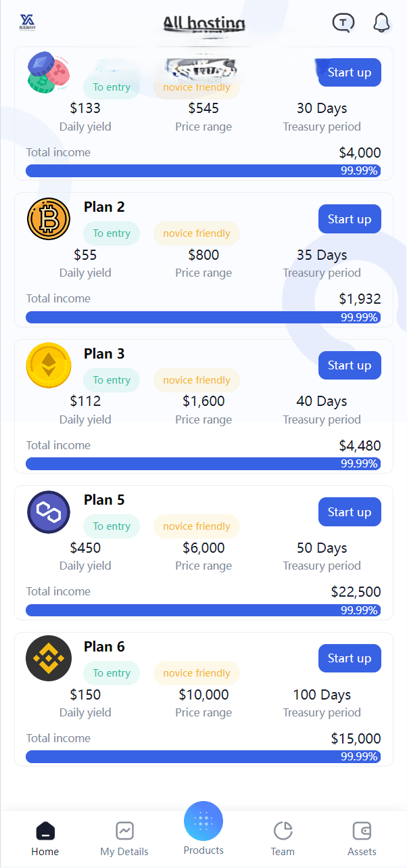Open the chat message icon

(x=343, y=23)
